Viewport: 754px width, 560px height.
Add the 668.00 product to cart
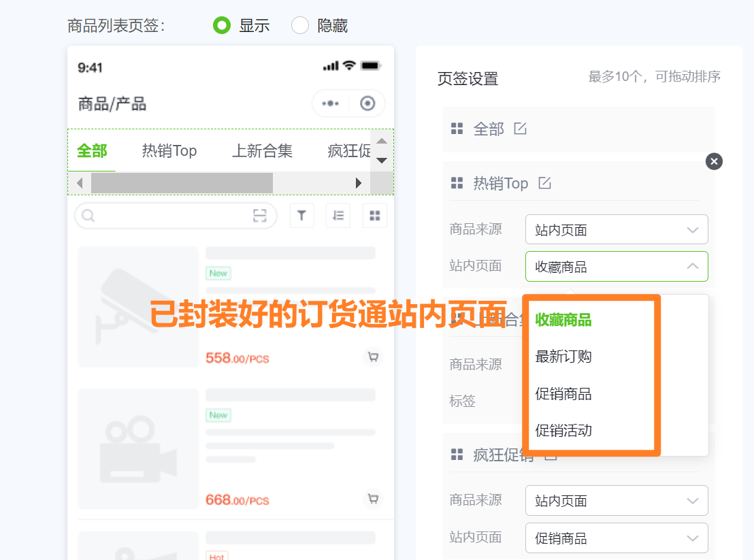[372, 499]
